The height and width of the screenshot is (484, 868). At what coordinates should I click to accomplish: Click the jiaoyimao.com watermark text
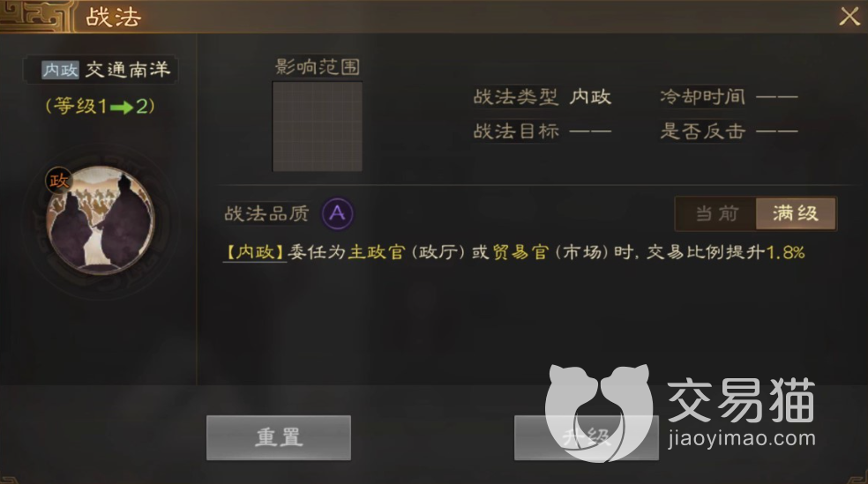pyautogui.click(x=742, y=439)
